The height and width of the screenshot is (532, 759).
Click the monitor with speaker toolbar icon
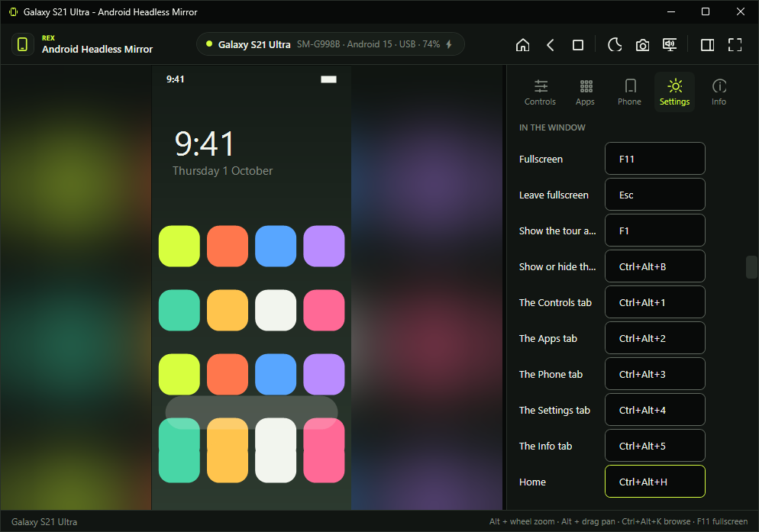click(670, 45)
